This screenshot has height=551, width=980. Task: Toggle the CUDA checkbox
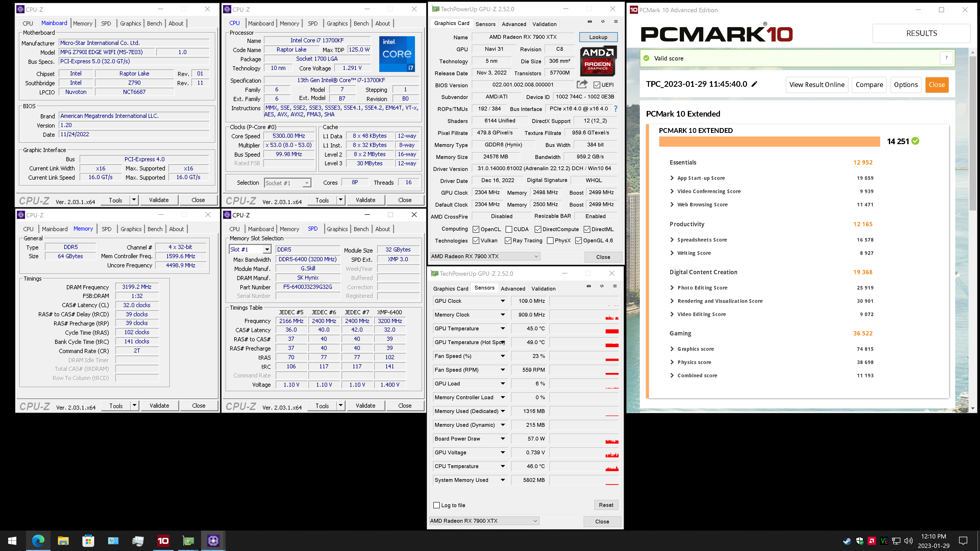pyautogui.click(x=509, y=229)
